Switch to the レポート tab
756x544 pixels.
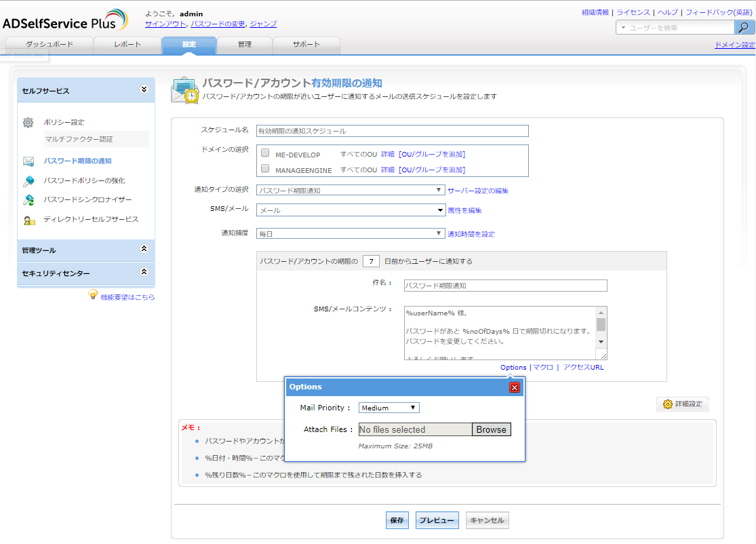coord(127,45)
